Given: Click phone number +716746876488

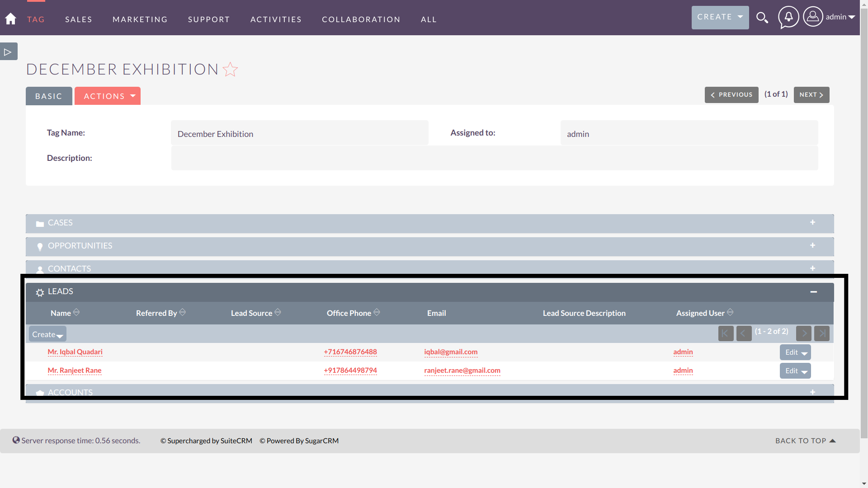Looking at the screenshot, I should 350,352.
